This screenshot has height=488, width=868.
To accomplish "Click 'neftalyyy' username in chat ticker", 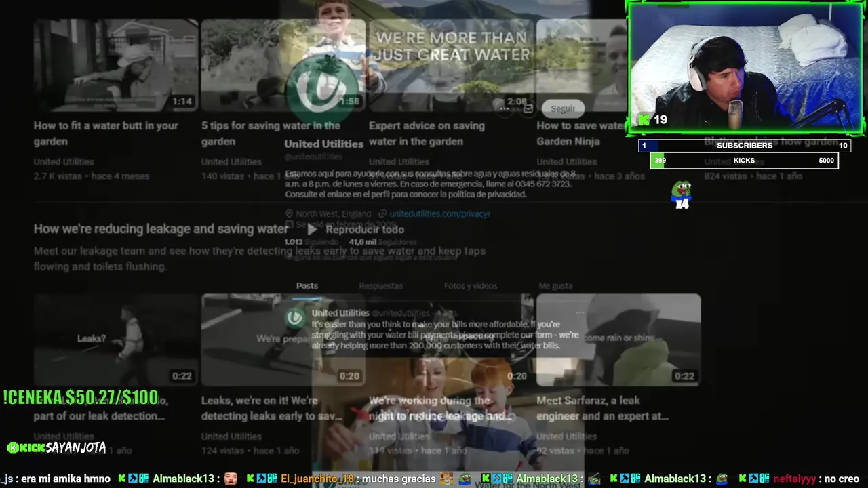I will click(795, 479).
